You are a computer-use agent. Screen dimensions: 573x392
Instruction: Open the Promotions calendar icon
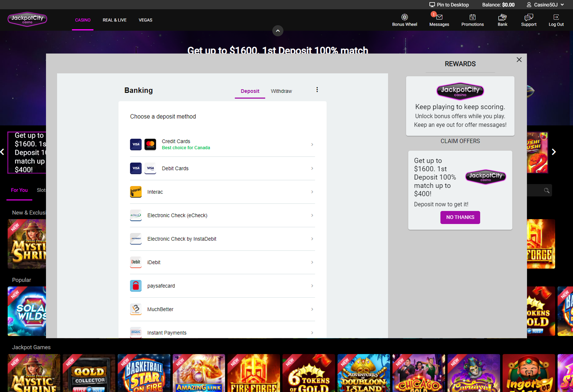click(472, 17)
